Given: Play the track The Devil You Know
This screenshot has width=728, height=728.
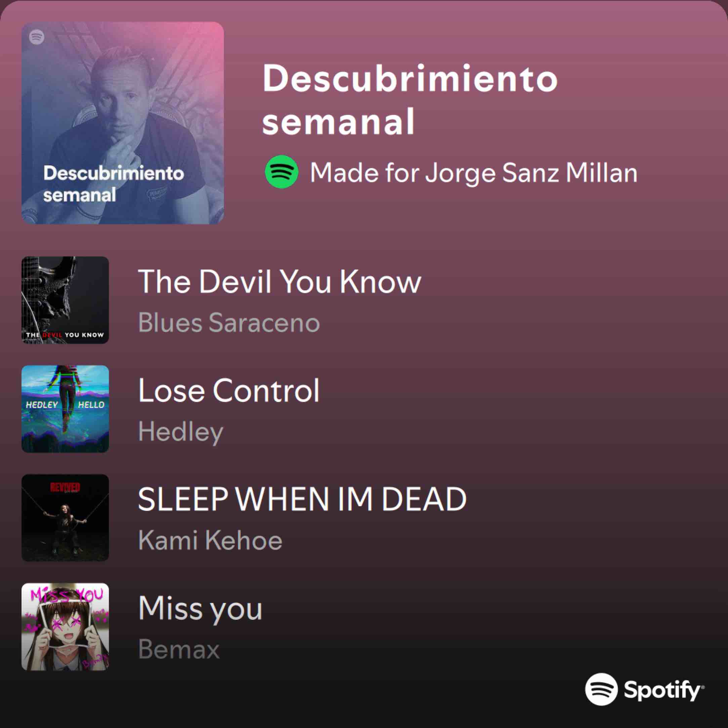Looking at the screenshot, I should (280, 281).
